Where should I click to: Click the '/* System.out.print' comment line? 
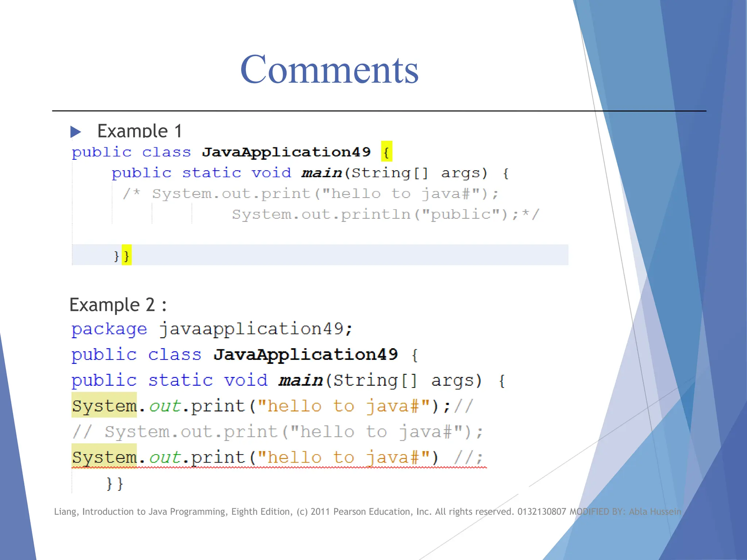click(311, 194)
